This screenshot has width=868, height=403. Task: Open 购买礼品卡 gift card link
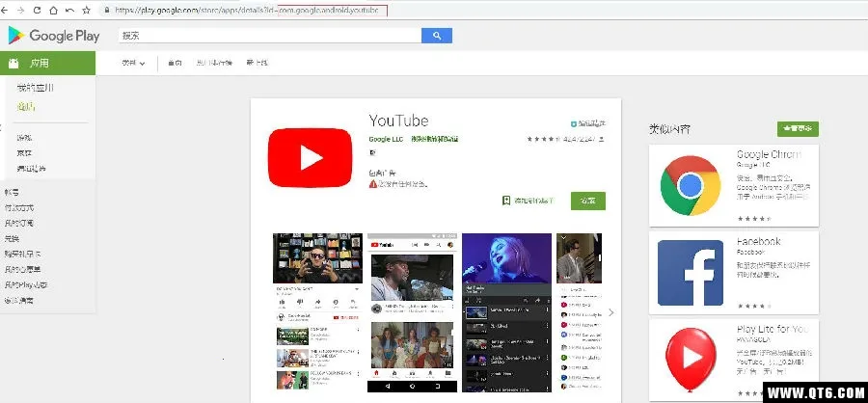tap(23, 255)
